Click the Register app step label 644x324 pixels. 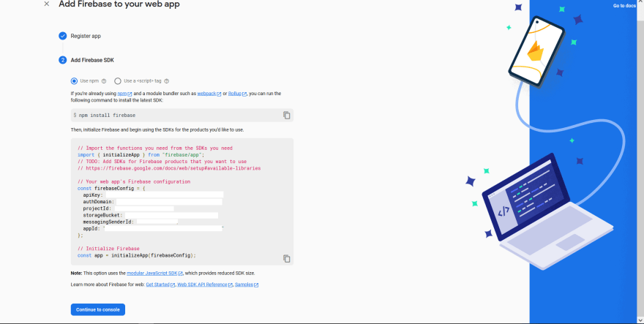(86, 36)
